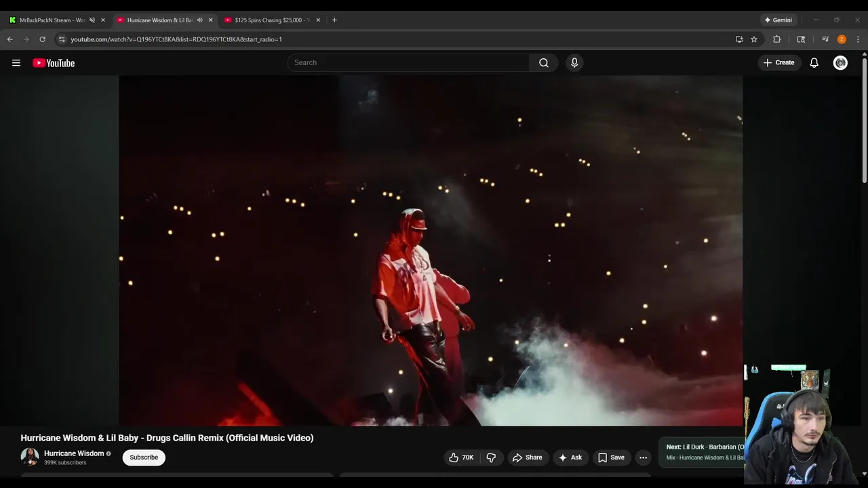
Task: Dislike the video with thumbs down
Action: pos(492,457)
